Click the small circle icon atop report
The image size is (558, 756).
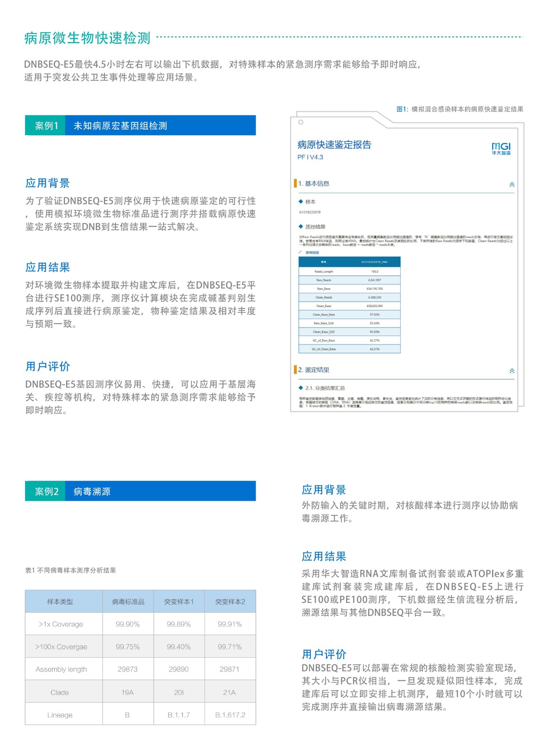point(300,122)
